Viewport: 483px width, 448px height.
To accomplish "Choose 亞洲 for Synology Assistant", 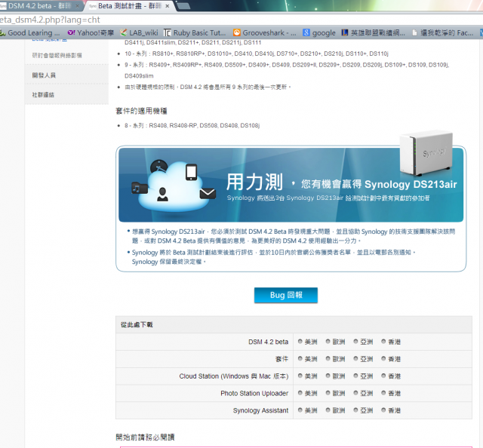I will [x=355, y=410].
